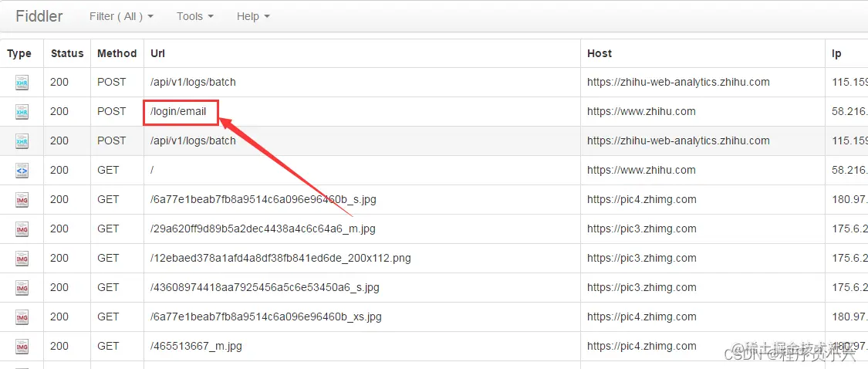Click the /6a77e1beab7fb8a9514c6a096e96460b_s.jpg URL
The image size is (868, 369).
click(x=263, y=199)
